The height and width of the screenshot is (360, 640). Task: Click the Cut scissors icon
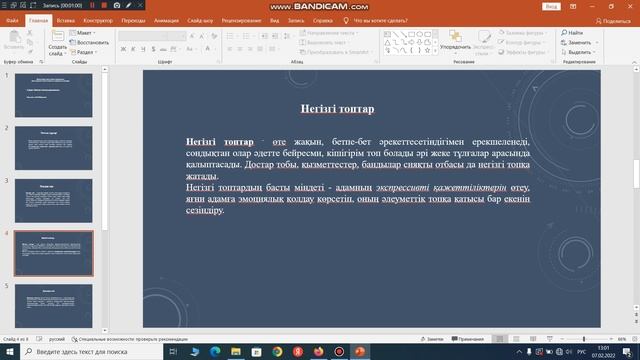click(30, 33)
